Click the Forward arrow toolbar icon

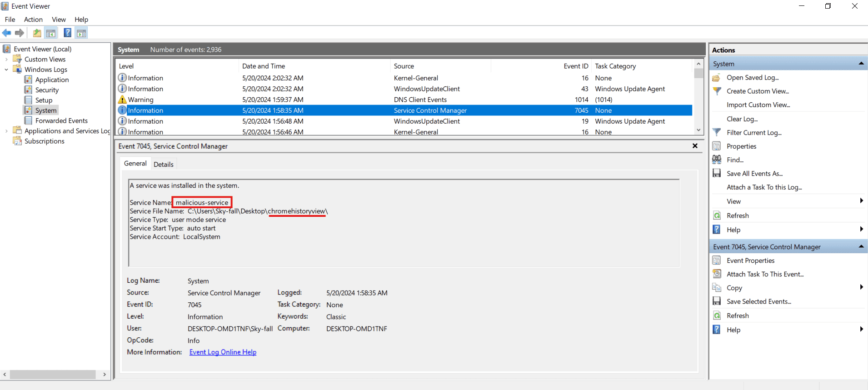(x=20, y=33)
